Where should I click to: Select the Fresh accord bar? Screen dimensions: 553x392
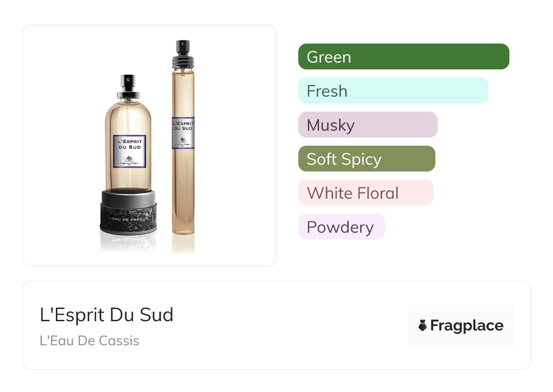pos(393,91)
